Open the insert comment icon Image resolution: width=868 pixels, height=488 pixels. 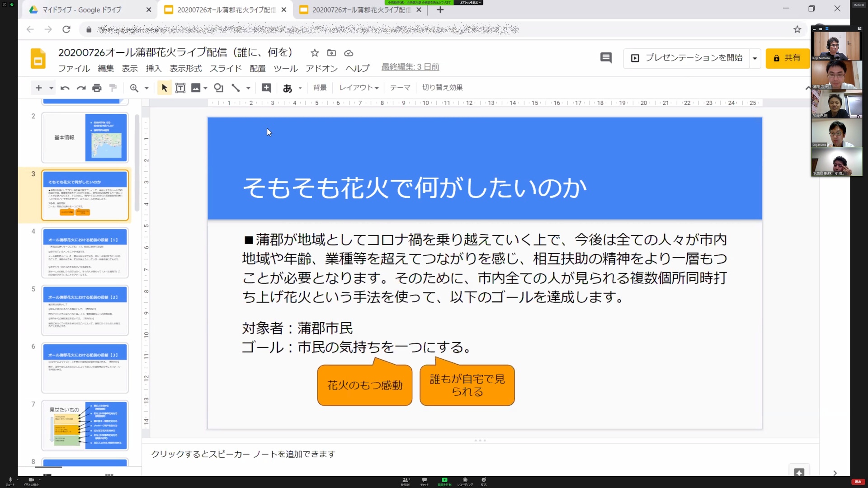click(266, 88)
